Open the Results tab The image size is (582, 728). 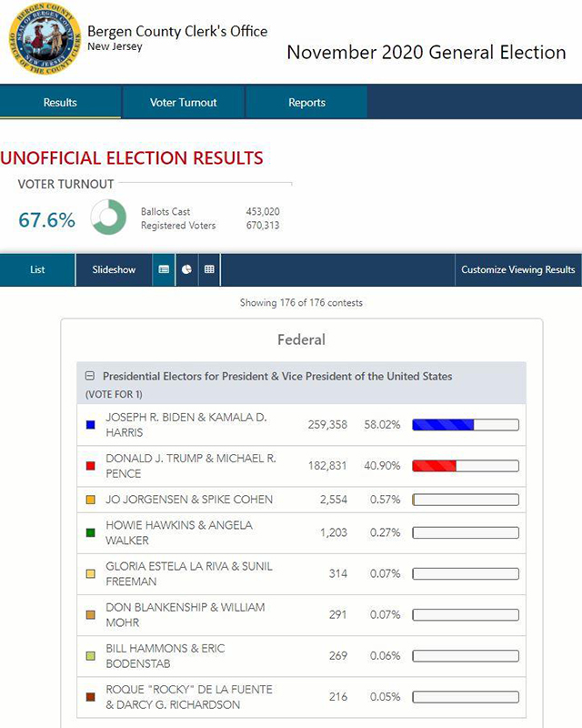point(60,103)
